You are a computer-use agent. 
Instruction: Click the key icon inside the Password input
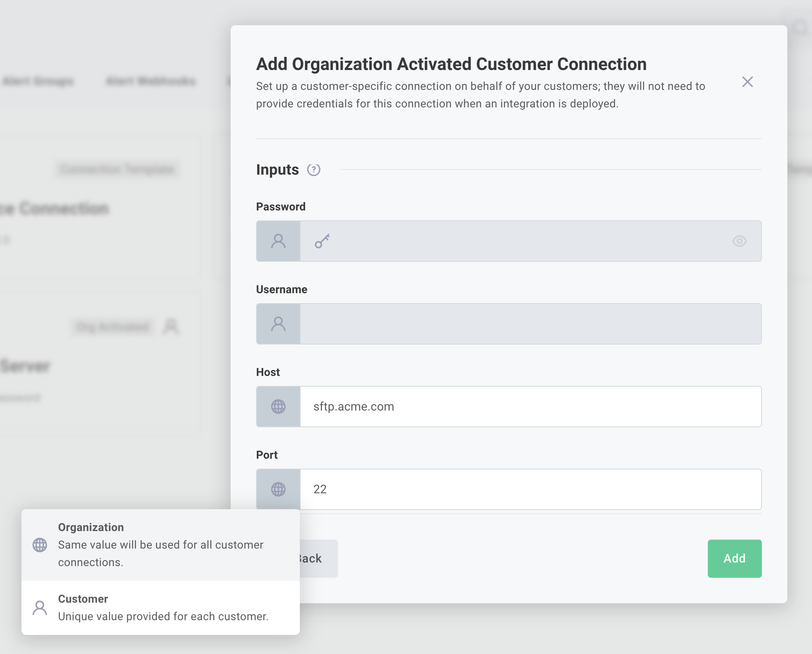point(321,241)
